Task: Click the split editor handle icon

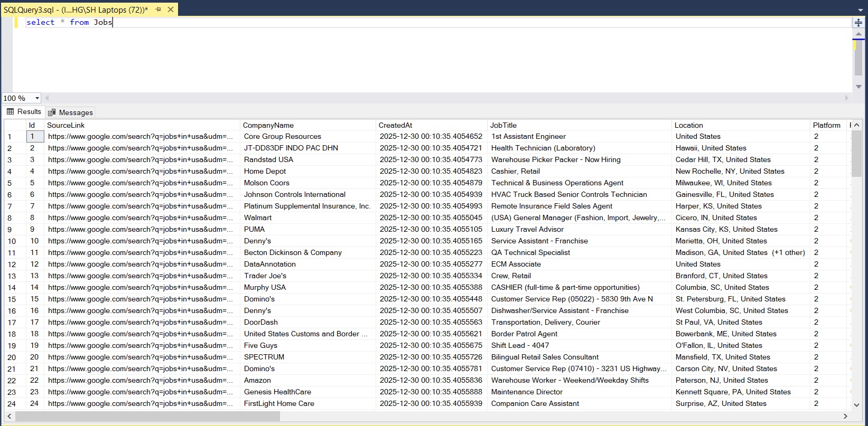Action: pyautogui.click(x=858, y=23)
